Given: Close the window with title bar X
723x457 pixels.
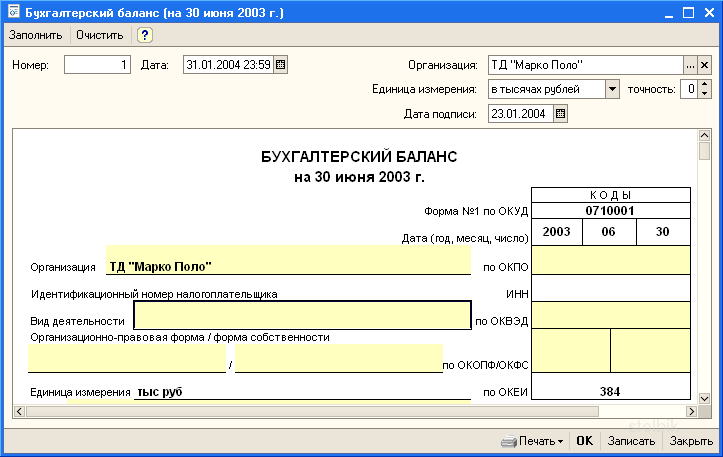Looking at the screenshot, I should click(709, 12).
